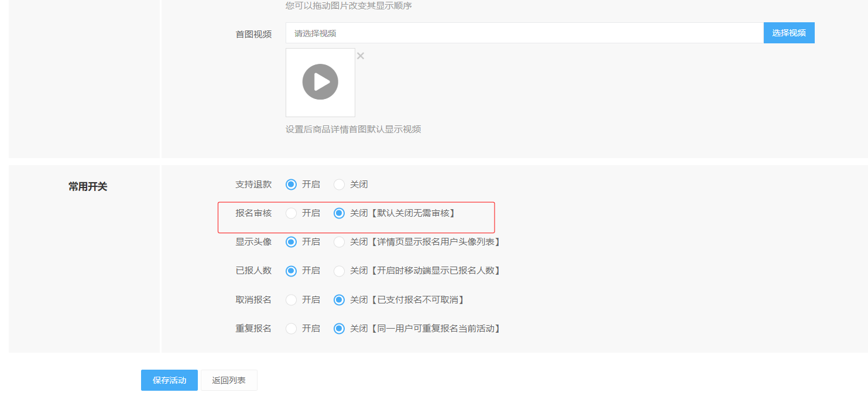Screen dimensions: 868x413
Task: Click the 选择视频 button
Action: [x=789, y=33]
